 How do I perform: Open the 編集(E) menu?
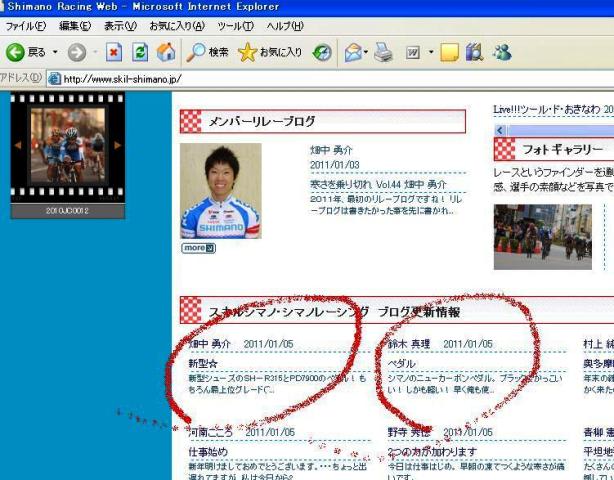pos(75,26)
